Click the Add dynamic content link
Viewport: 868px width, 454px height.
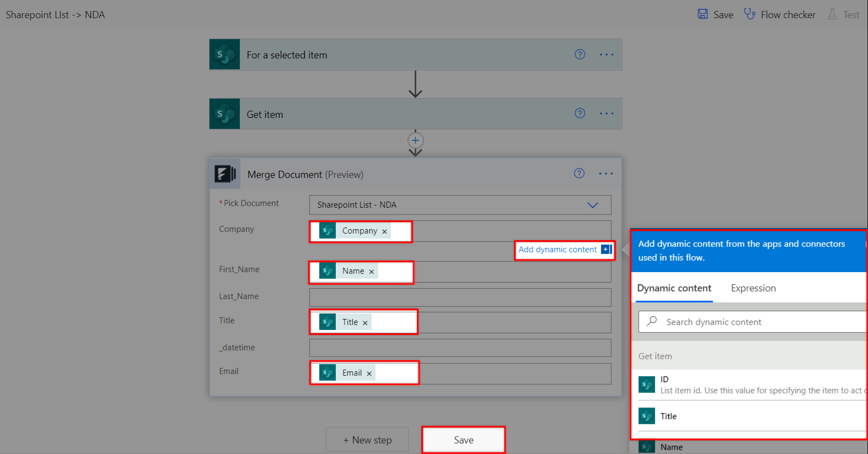tap(558, 250)
